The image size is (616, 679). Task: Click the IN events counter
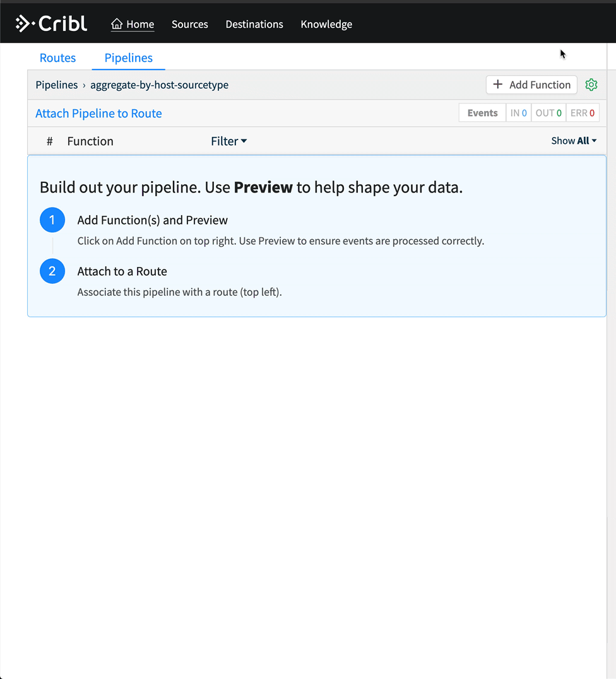click(x=518, y=113)
